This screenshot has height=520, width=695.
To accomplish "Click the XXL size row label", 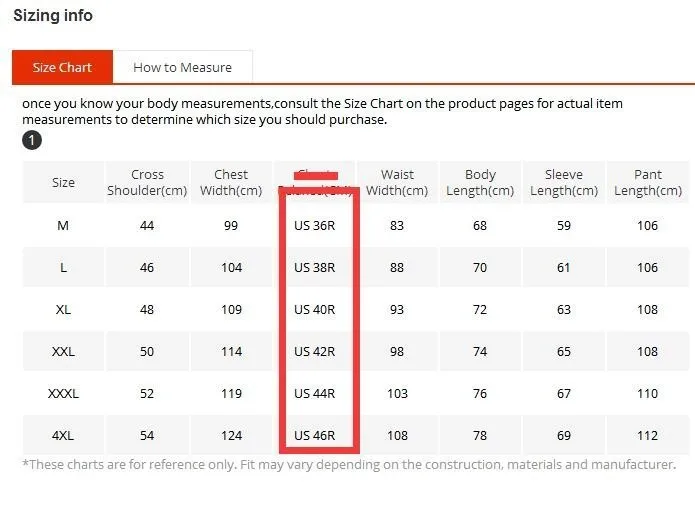I will [63, 352].
